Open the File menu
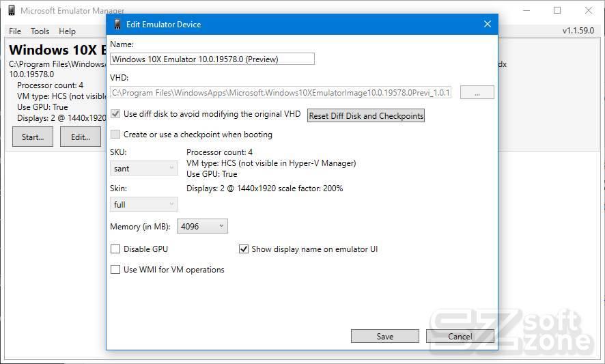Screen dimensions: 605x364 15,31
